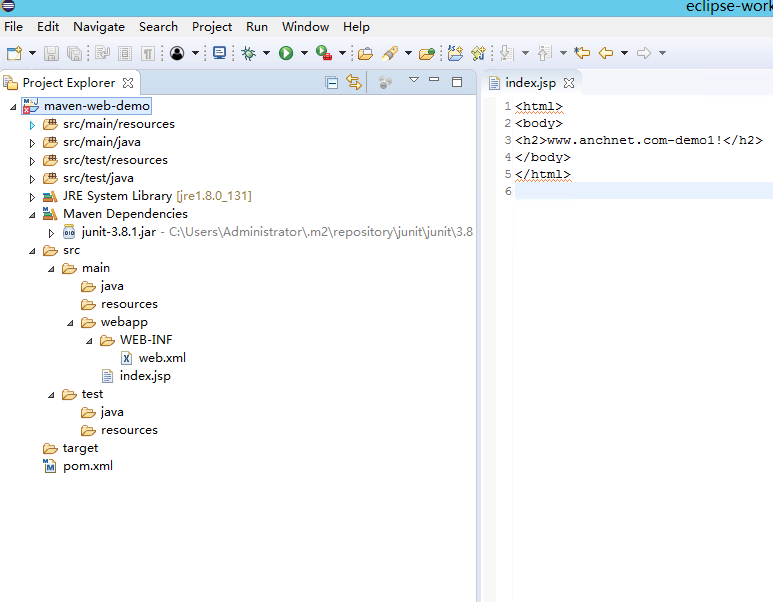Click the Run External Tools icon
The height and width of the screenshot is (602, 773).
(324, 53)
